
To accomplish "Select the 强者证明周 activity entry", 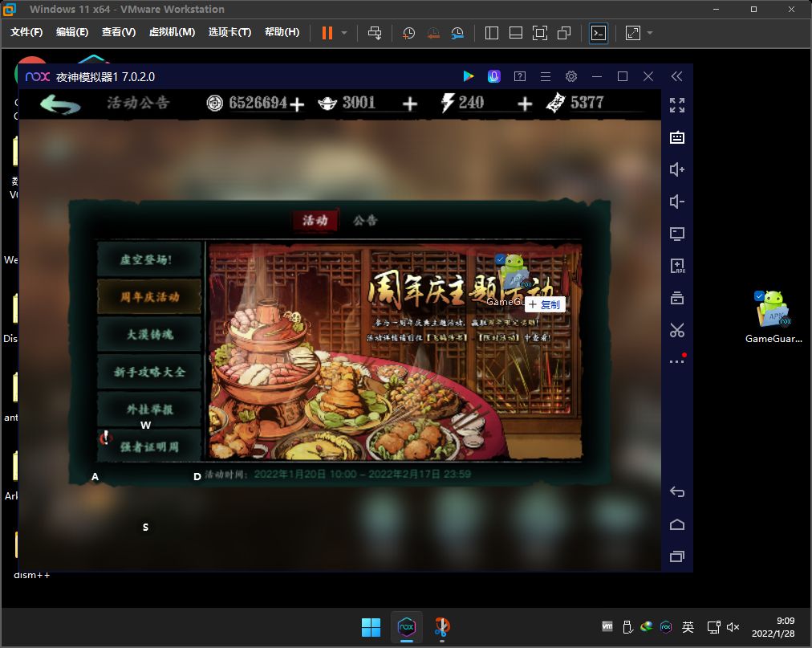I will [149, 446].
